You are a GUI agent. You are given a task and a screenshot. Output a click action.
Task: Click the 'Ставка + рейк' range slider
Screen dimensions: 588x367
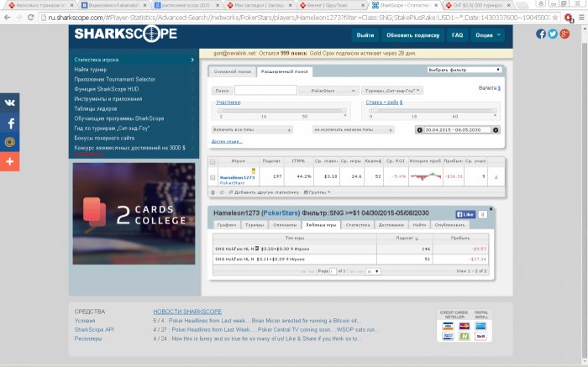click(x=432, y=111)
